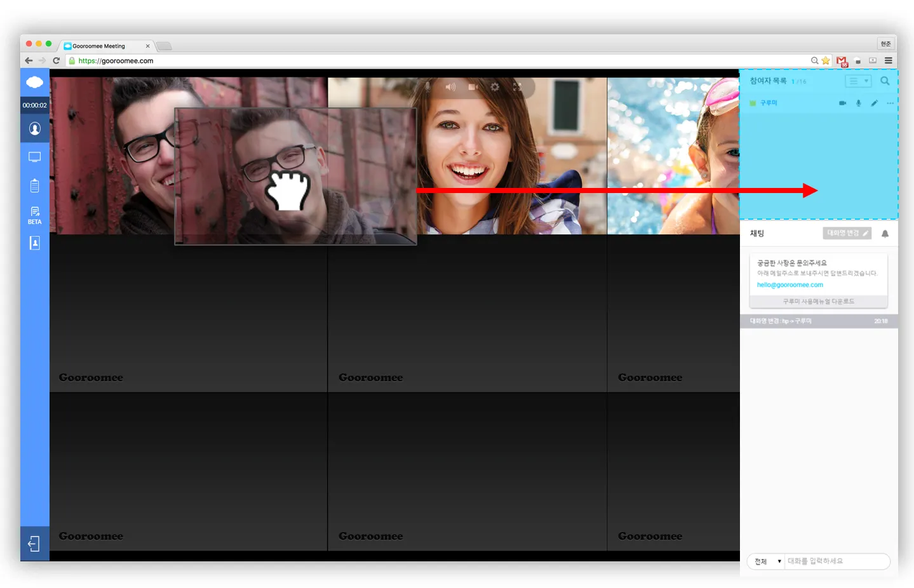Bookmark the page with the star icon
The height and width of the screenshot is (588, 914).
(826, 61)
